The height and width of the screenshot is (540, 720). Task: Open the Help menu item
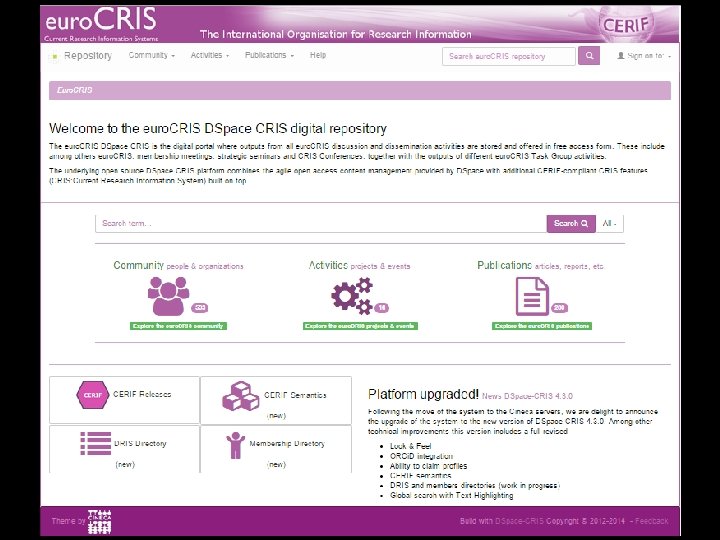click(x=318, y=55)
